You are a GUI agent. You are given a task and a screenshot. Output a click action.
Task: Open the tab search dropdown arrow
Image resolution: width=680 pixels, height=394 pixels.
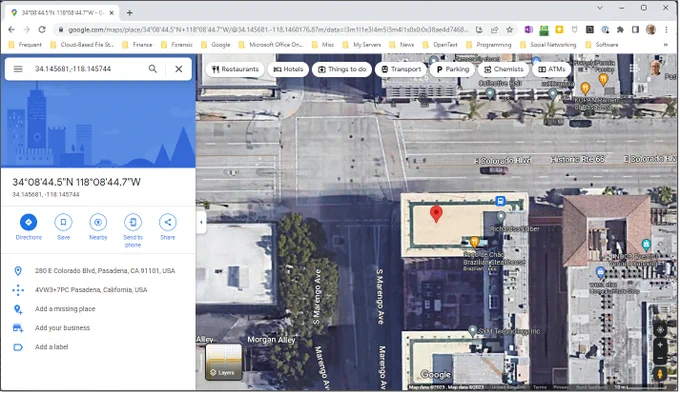pos(600,8)
